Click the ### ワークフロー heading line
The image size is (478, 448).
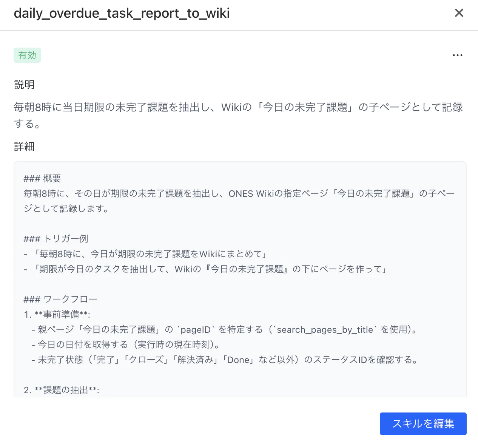60,299
